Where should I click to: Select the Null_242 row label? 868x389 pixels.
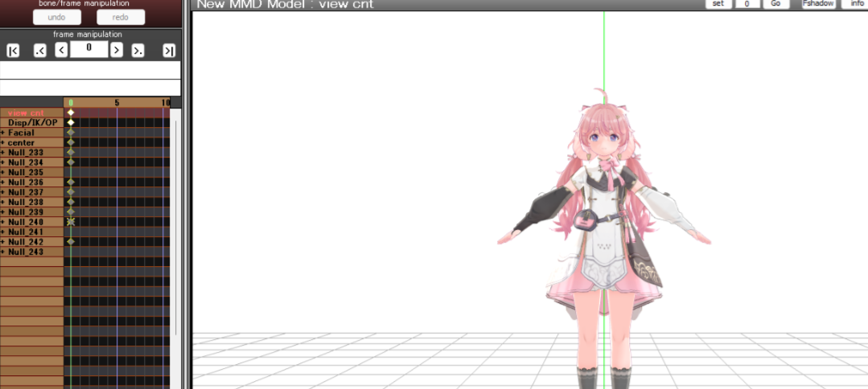coord(26,243)
